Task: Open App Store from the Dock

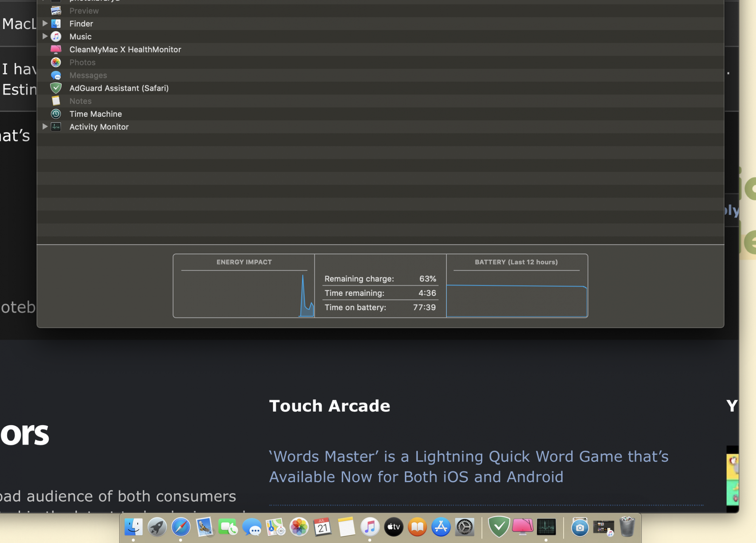Action: (441, 527)
